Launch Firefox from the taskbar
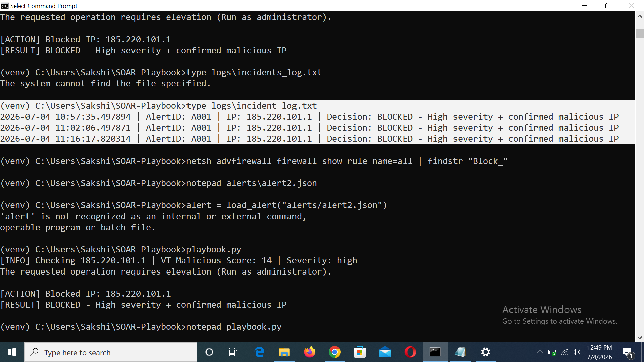 (x=310, y=352)
